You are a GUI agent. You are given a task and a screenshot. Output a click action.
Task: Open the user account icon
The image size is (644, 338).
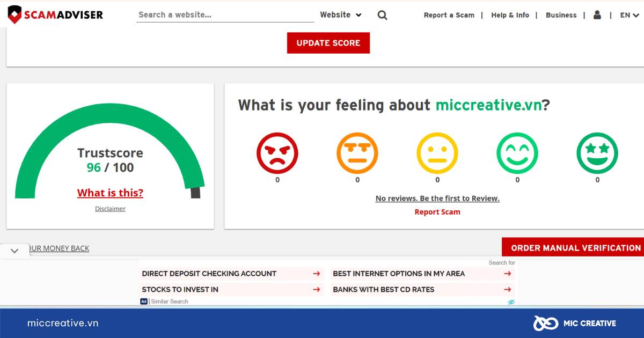597,15
